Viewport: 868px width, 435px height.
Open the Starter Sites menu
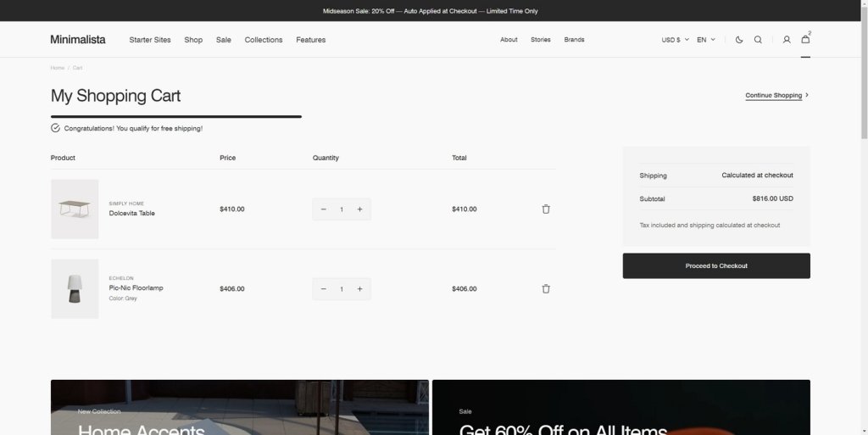click(150, 40)
